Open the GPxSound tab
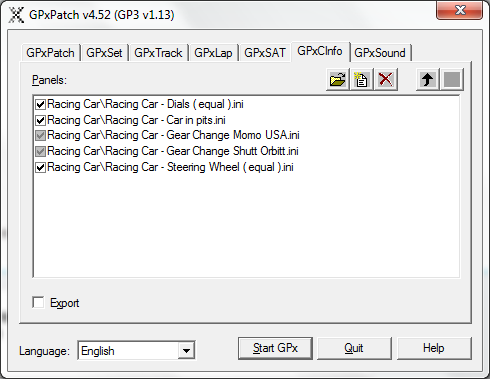 click(380, 53)
